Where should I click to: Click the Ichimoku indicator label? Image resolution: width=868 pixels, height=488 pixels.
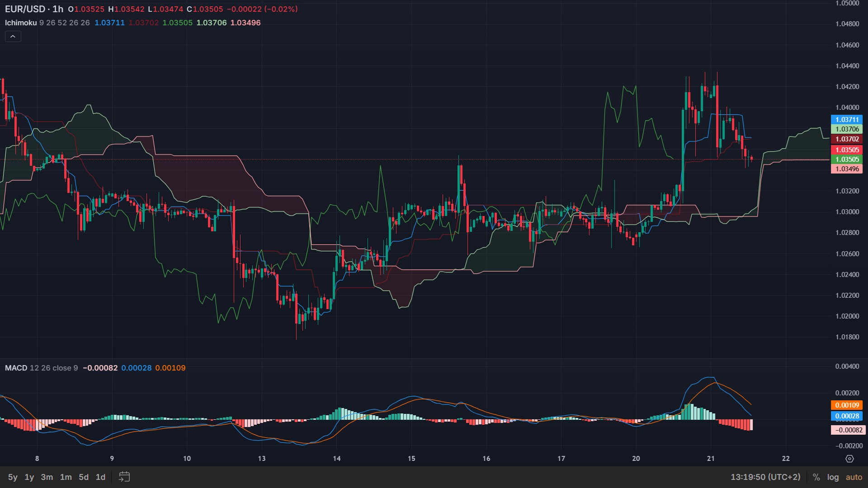point(21,23)
